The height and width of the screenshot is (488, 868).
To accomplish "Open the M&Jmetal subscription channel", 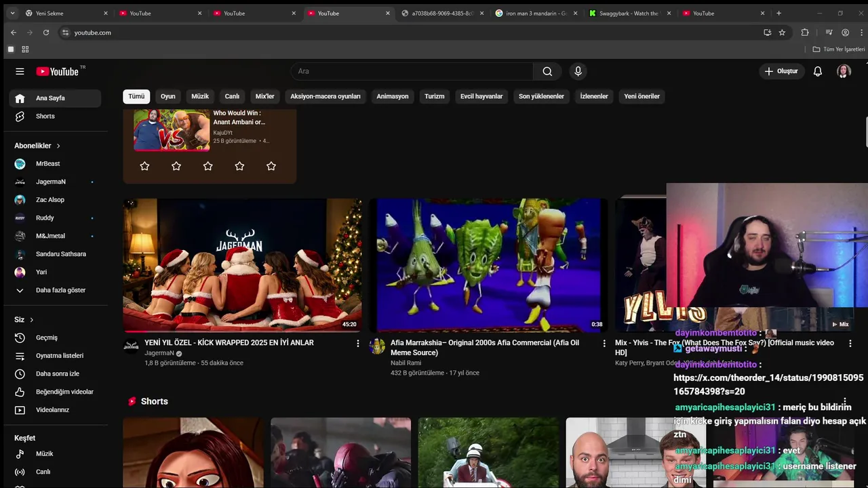I will [x=55, y=236].
